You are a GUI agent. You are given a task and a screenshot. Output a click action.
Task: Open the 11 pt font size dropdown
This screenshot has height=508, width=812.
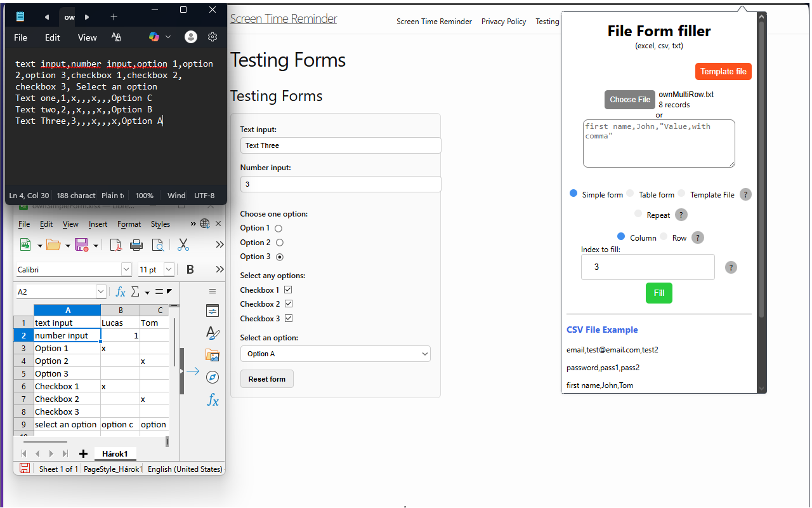(169, 269)
